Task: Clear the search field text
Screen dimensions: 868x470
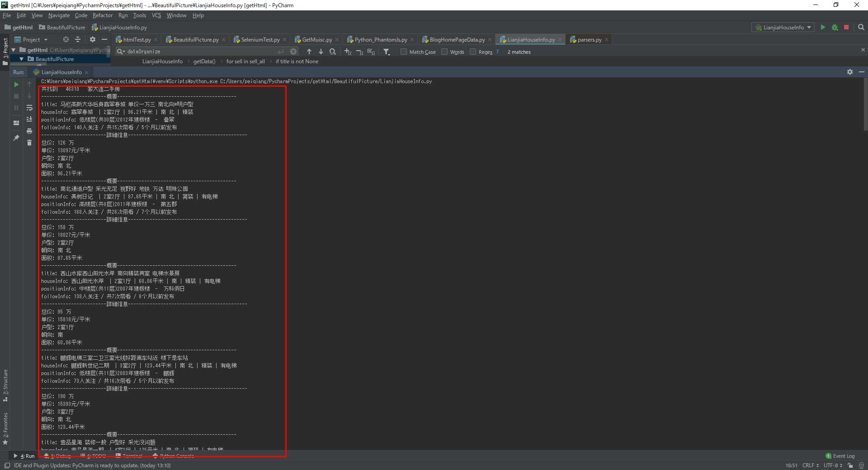Action: pyautogui.click(x=293, y=52)
